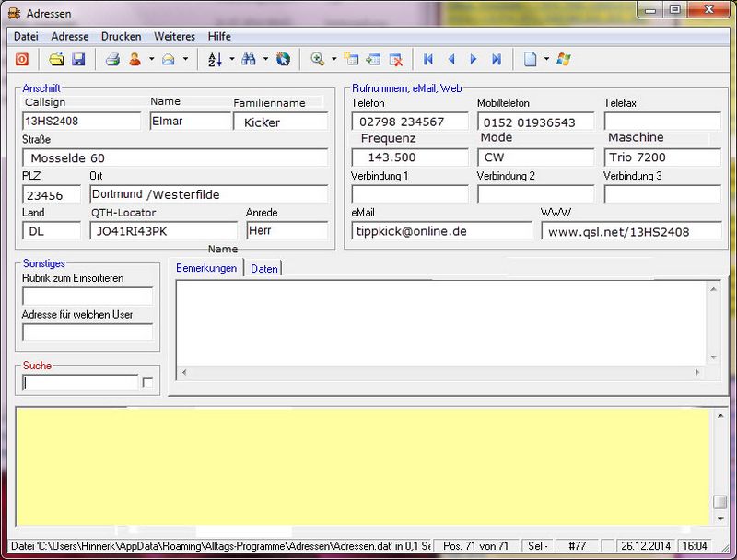Click the printer icon in toolbar

(x=112, y=60)
